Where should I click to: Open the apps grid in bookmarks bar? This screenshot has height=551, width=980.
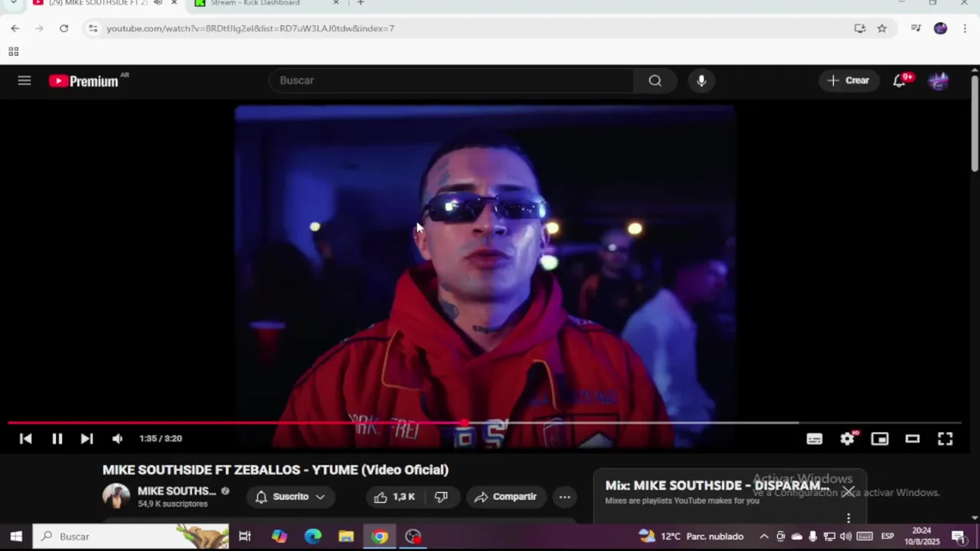[13, 51]
